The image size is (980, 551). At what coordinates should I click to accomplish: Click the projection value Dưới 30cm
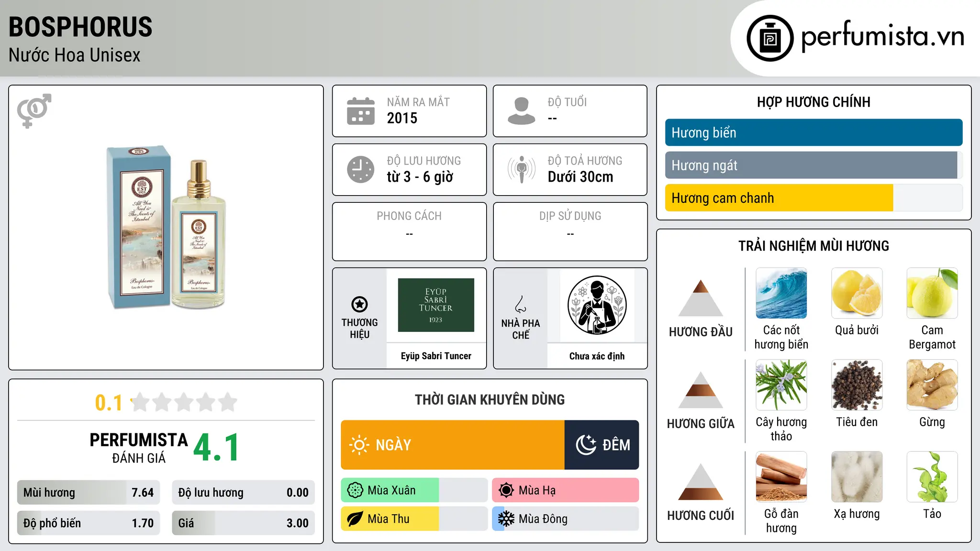[x=580, y=177]
